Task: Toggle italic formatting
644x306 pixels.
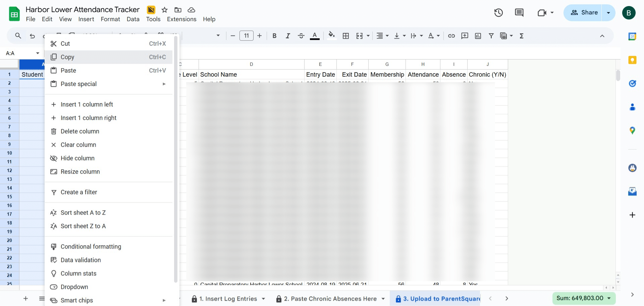Action: [288, 36]
